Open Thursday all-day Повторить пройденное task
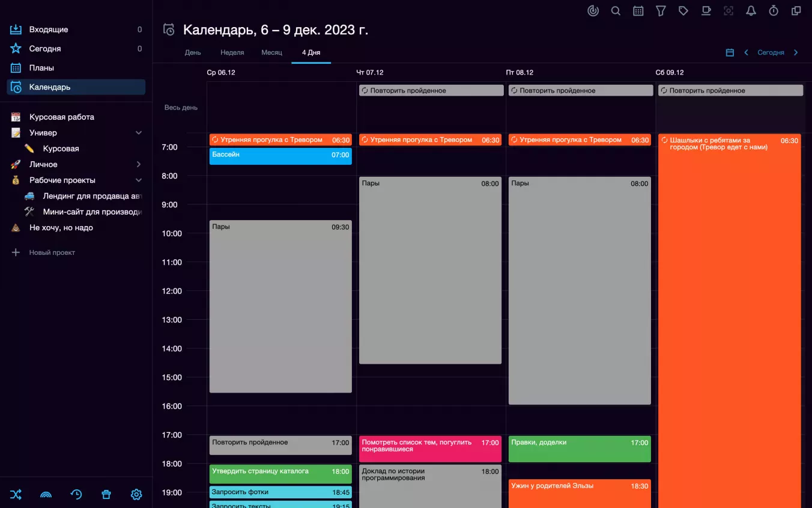The width and height of the screenshot is (812, 508). pyautogui.click(x=431, y=90)
